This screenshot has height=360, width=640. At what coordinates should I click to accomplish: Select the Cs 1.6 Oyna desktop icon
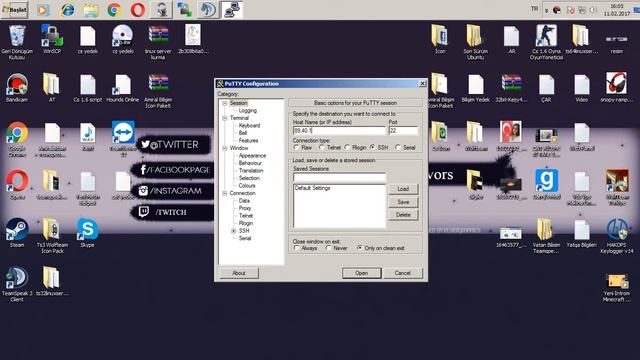tap(546, 42)
